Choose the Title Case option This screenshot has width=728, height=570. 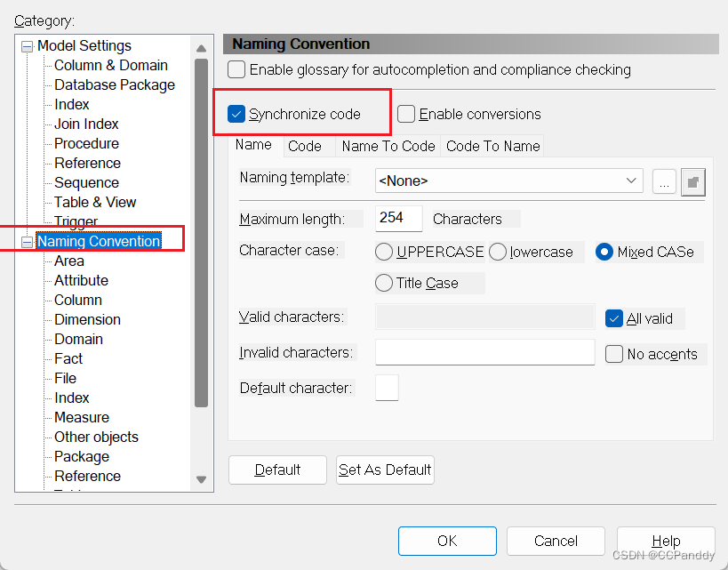pyautogui.click(x=384, y=283)
